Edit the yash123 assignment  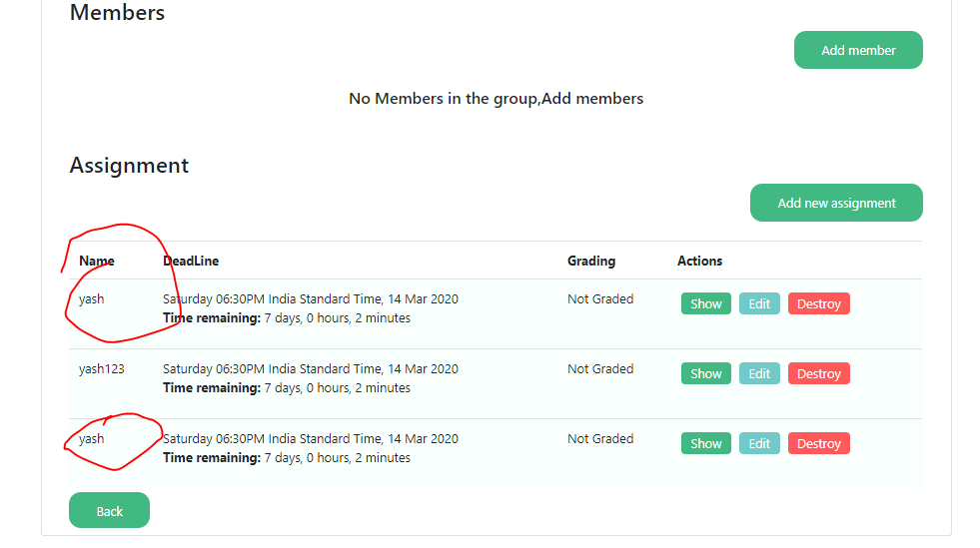coord(759,373)
